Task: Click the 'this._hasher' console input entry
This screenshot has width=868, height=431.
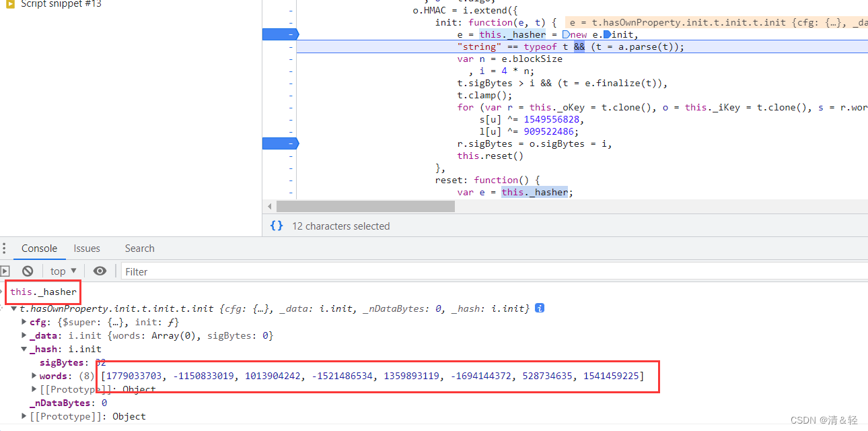Action: pos(43,292)
